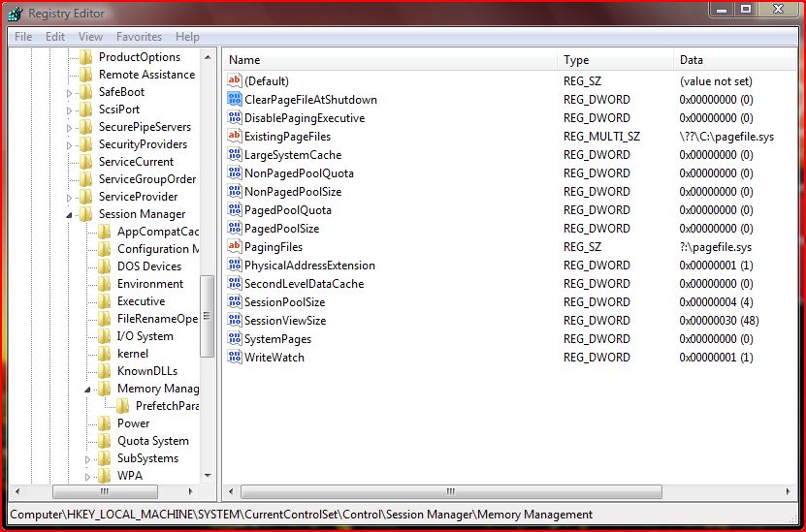Image resolution: width=806 pixels, height=532 pixels.
Task: Click the ClearPageFileAtShutdown DWORD value icon
Action: (234, 100)
